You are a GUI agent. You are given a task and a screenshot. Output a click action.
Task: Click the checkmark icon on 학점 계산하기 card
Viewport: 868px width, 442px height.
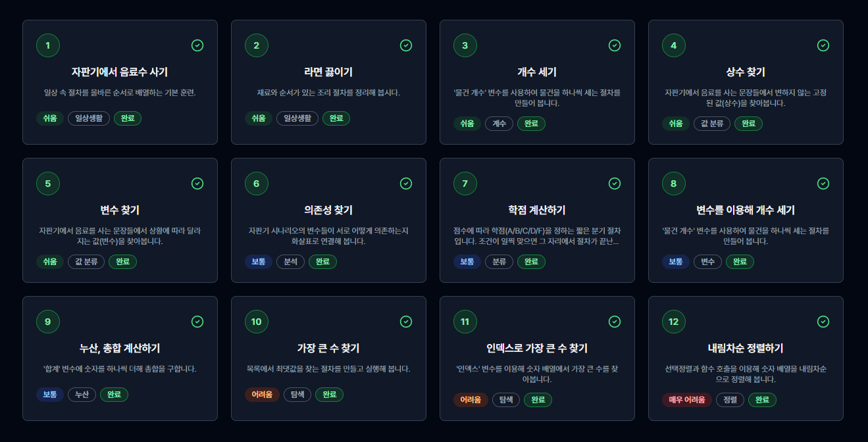click(615, 184)
